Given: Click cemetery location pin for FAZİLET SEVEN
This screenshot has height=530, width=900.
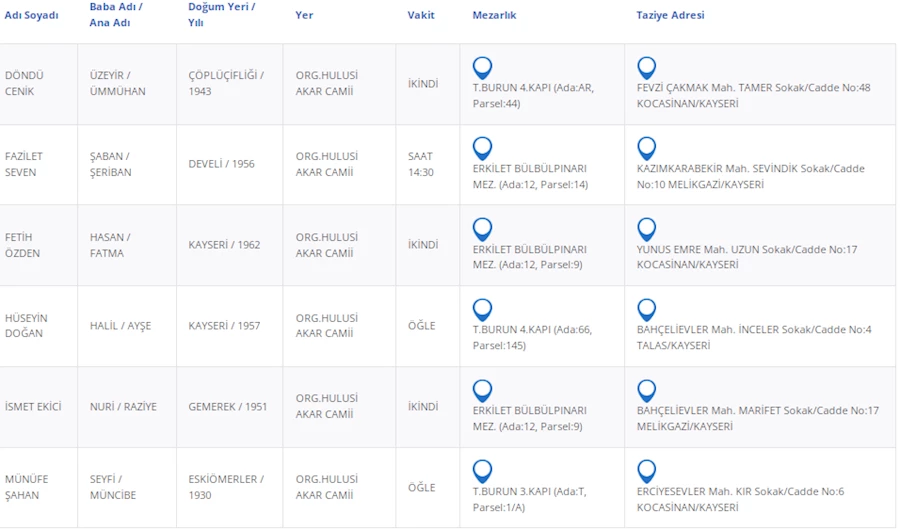Looking at the screenshot, I should point(482,148).
